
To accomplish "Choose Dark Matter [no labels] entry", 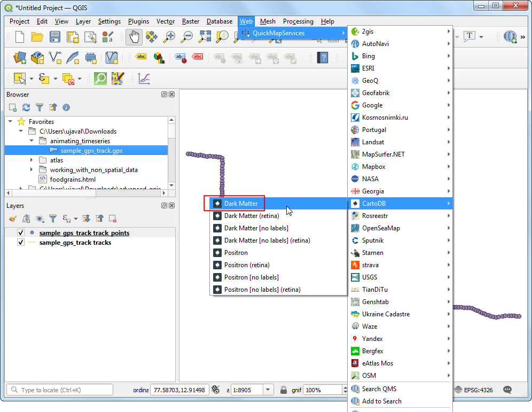I will tap(278, 228).
